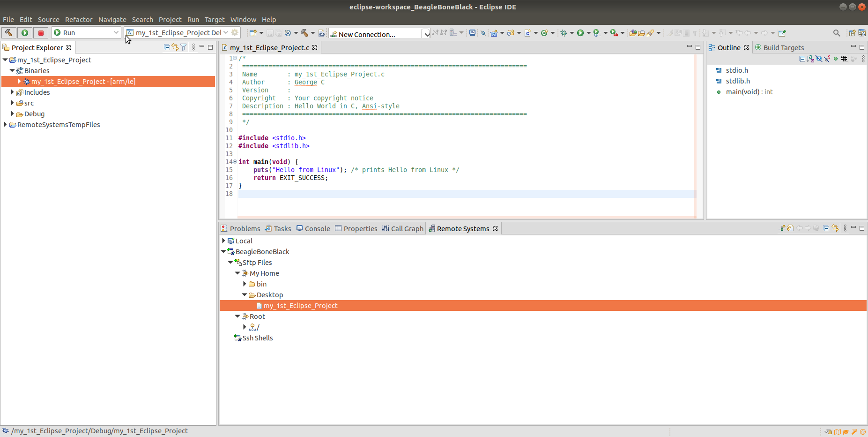
Task: Switch to the C/C++ perspective icon
Action: click(862, 33)
